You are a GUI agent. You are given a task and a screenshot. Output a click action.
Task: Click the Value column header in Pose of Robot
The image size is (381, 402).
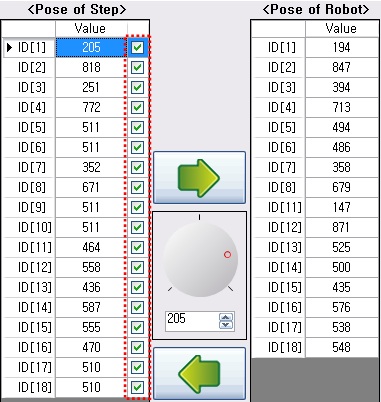(x=341, y=29)
